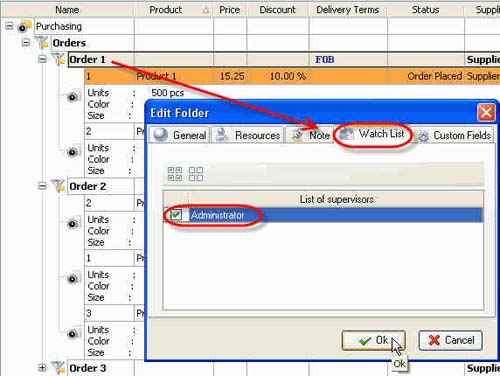Click the Order 2 filter icon
This screenshot has width=500, height=376.
click(58, 186)
